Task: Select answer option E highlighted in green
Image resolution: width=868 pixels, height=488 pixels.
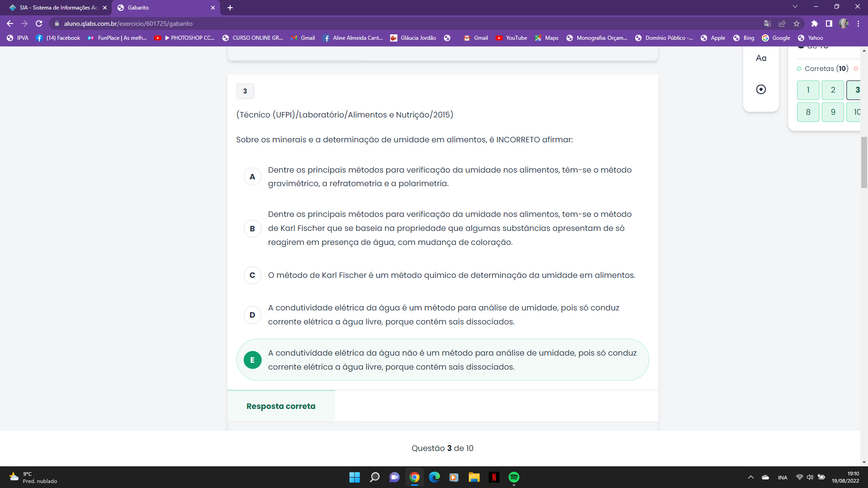Action: tap(252, 360)
